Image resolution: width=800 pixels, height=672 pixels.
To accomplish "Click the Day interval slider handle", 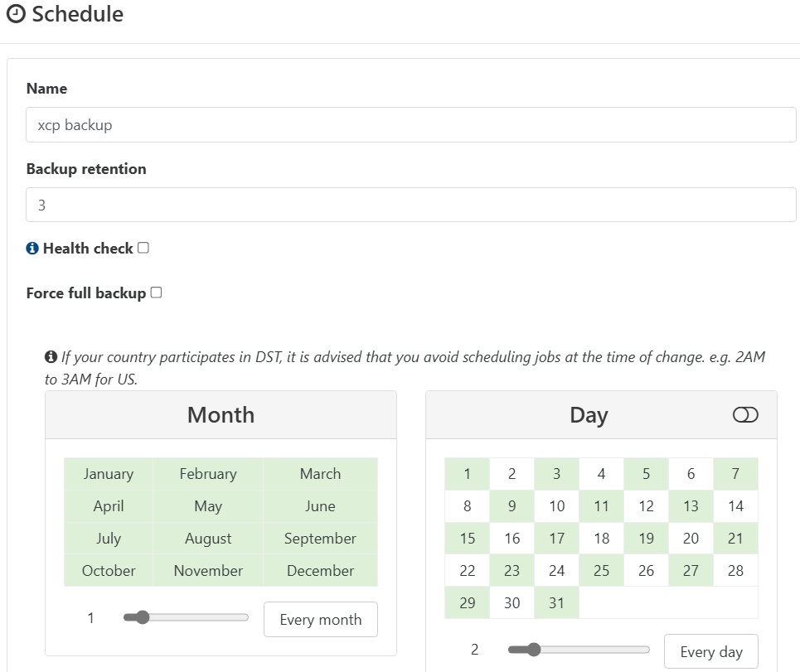I will (533, 650).
